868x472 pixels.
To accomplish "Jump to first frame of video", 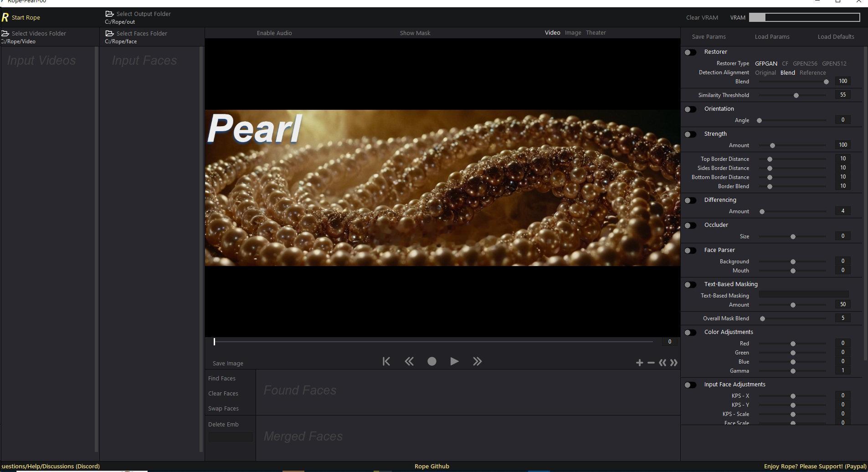I will (x=386, y=361).
